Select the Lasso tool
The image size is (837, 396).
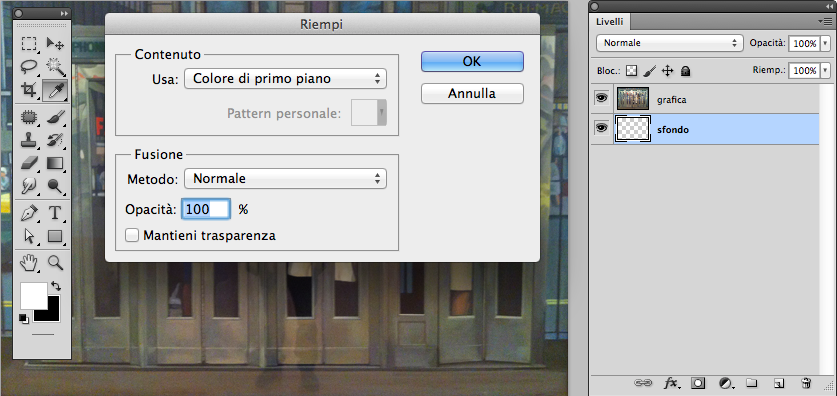[x=29, y=67]
